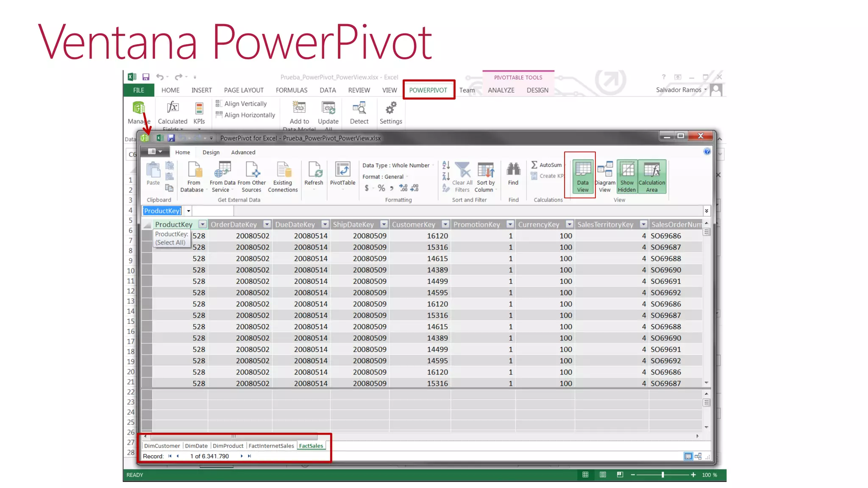
Task: Click Align Vertically in Excel ribbon
Action: pos(241,104)
